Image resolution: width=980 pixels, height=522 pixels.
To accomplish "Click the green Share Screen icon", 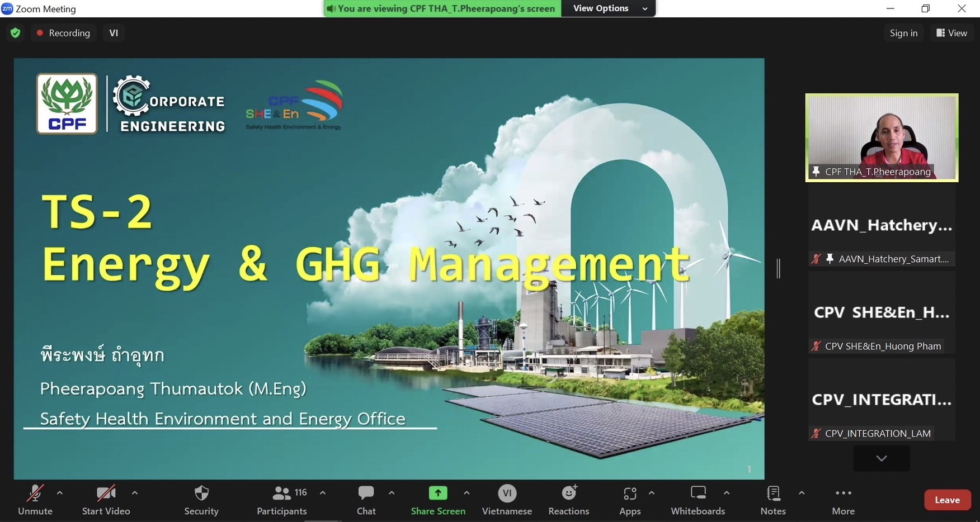I will coord(438,493).
